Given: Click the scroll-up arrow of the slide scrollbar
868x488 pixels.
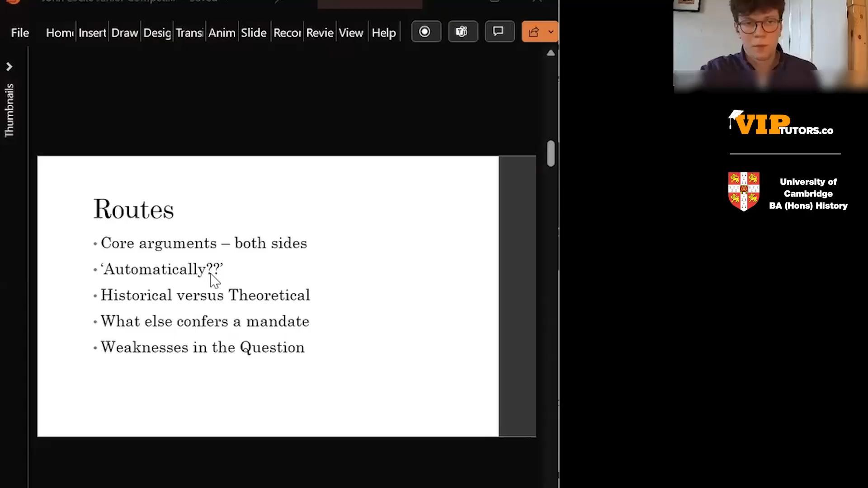Looking at the screenshot, I should click(551, 53).
